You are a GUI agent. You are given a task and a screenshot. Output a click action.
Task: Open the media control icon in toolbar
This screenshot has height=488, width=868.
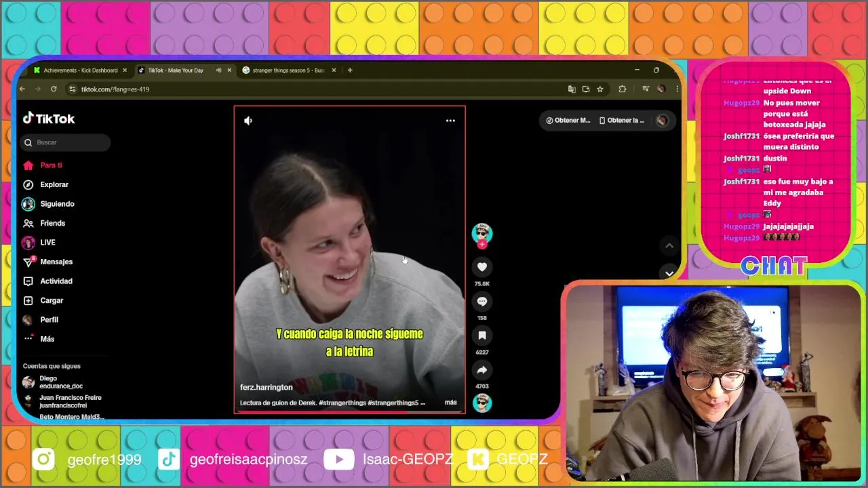pyautogui.click(x=645, y=89)
